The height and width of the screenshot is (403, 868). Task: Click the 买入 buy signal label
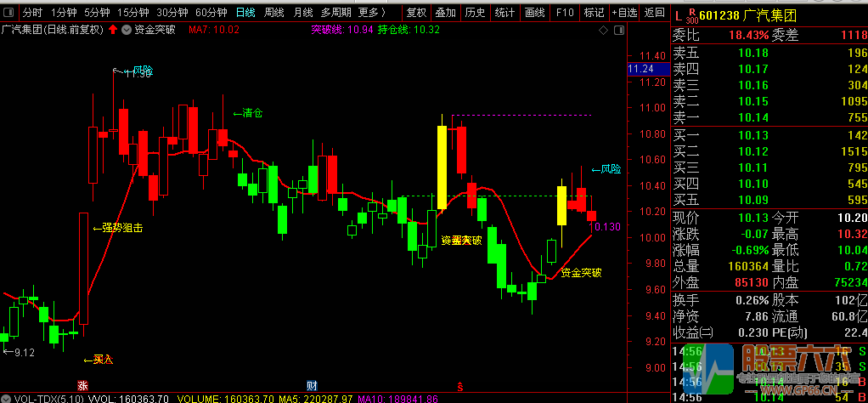pyautogui.click(x=98, y=360)
